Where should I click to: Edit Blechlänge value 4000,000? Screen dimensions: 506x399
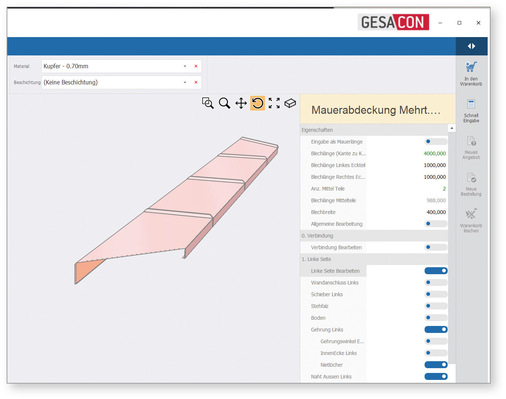[x=435, y=153]
